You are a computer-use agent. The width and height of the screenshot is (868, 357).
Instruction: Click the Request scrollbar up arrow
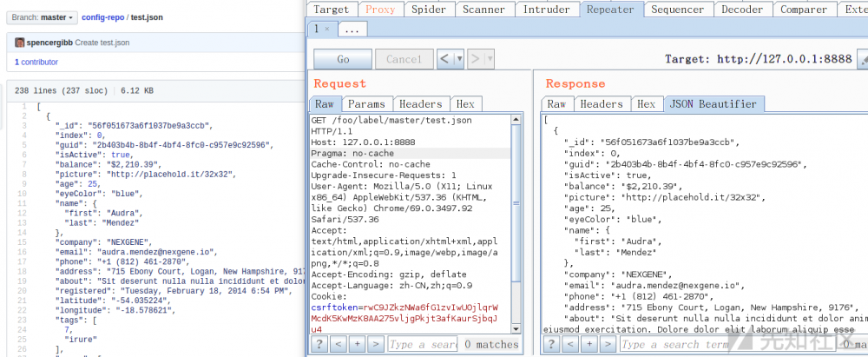tap(516, 119)
